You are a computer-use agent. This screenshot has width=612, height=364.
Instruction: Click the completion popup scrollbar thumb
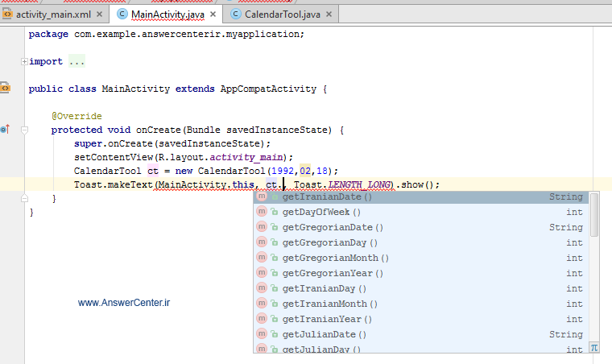(594, 214)
